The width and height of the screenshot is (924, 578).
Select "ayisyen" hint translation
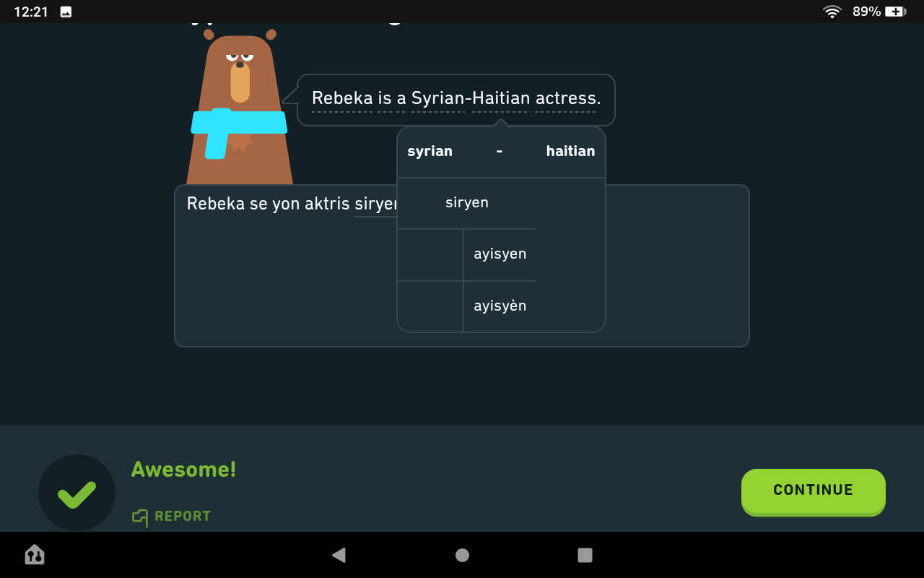(x=500, y=254)
